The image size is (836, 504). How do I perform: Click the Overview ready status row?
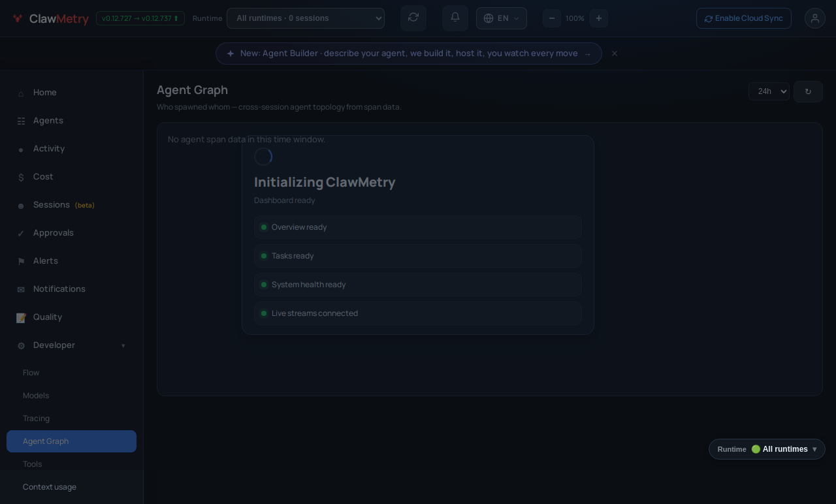[x=418, y=227]
